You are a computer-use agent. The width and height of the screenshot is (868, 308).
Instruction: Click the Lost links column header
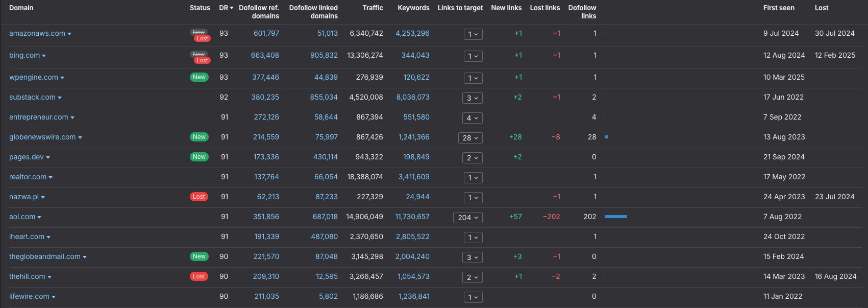point(544,8)
